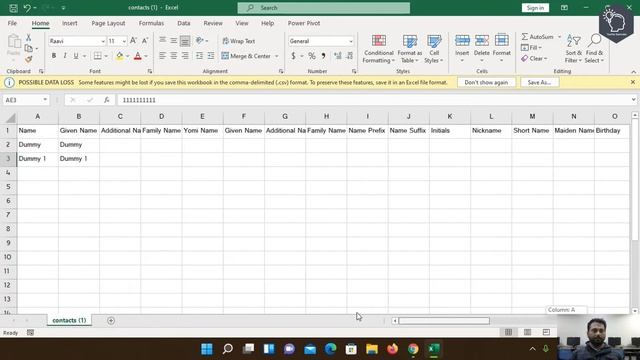The height and width of the screenshot is (360, 640).
Task: Apply Comma Style format
Action: [324, 56]
